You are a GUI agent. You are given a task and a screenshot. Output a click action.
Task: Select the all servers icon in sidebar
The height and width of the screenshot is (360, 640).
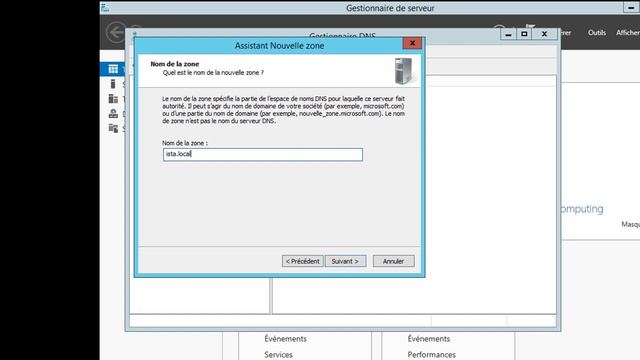point(113,99)
